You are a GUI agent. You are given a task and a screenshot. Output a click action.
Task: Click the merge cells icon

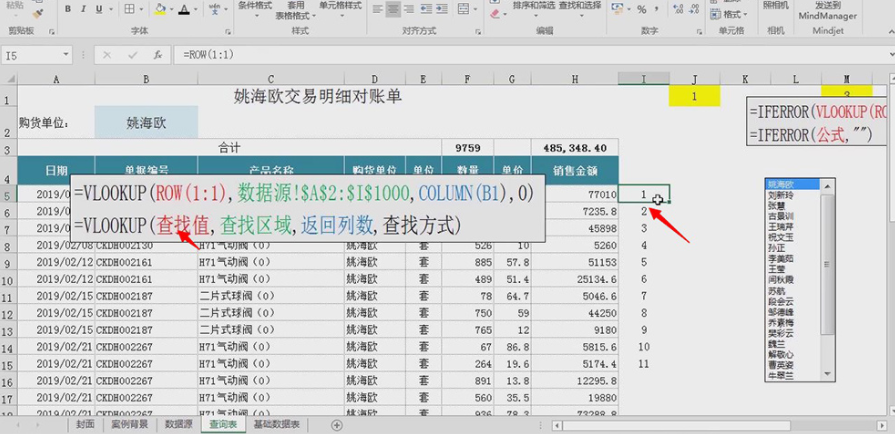point(463,9)
